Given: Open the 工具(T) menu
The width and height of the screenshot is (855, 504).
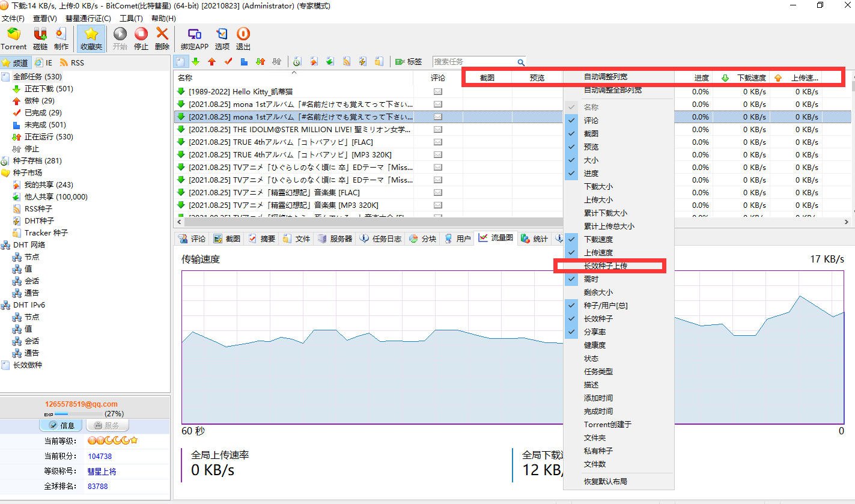Looking at the screenshot, I should tap(130, 19).
